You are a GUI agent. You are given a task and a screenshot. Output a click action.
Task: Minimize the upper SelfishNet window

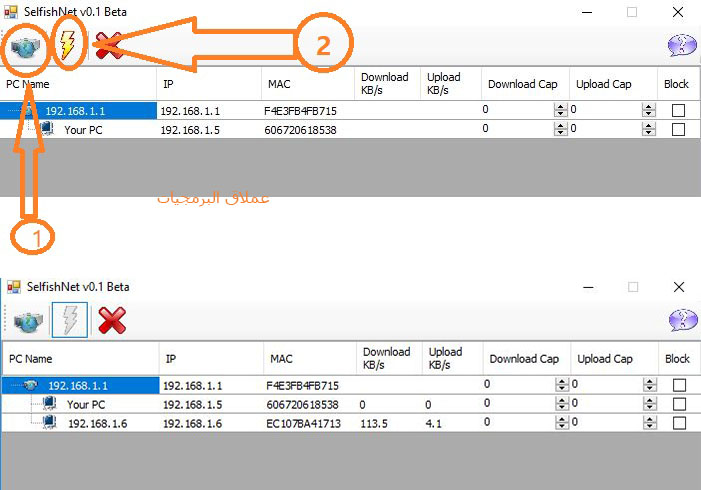coord(587,12)
